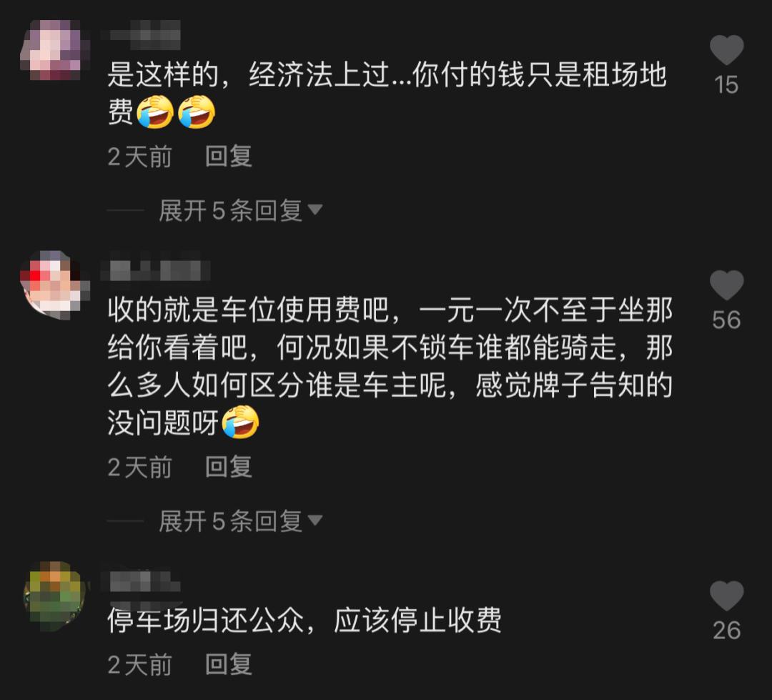Open the second commenter's avatar

pos(54,285)
